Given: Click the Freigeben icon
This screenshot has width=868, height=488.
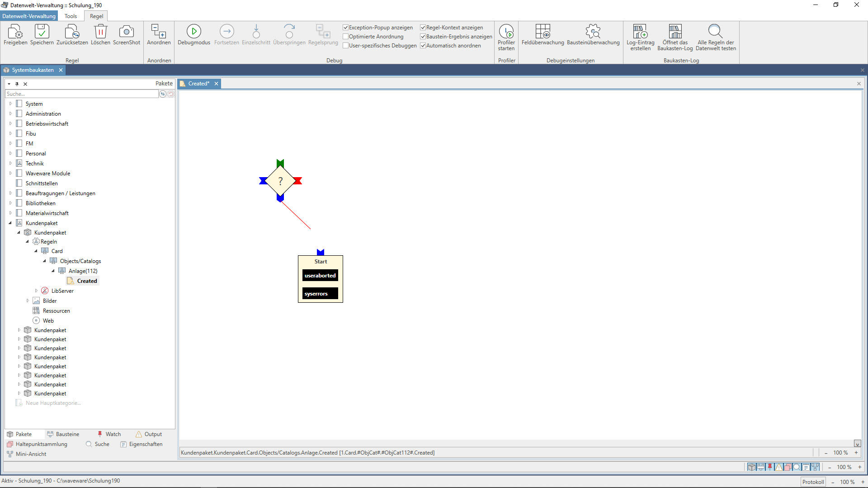Looking at the screenshot, I should (15, 32).
